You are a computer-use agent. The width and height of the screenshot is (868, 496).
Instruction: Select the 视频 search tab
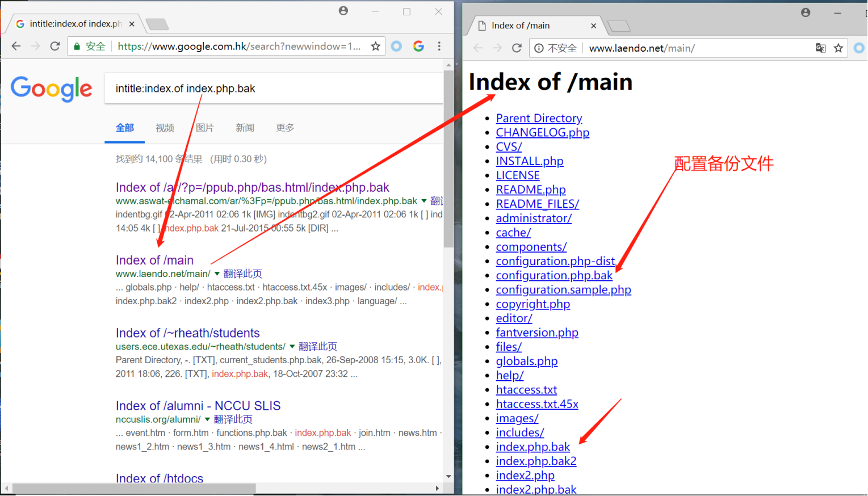165,128
